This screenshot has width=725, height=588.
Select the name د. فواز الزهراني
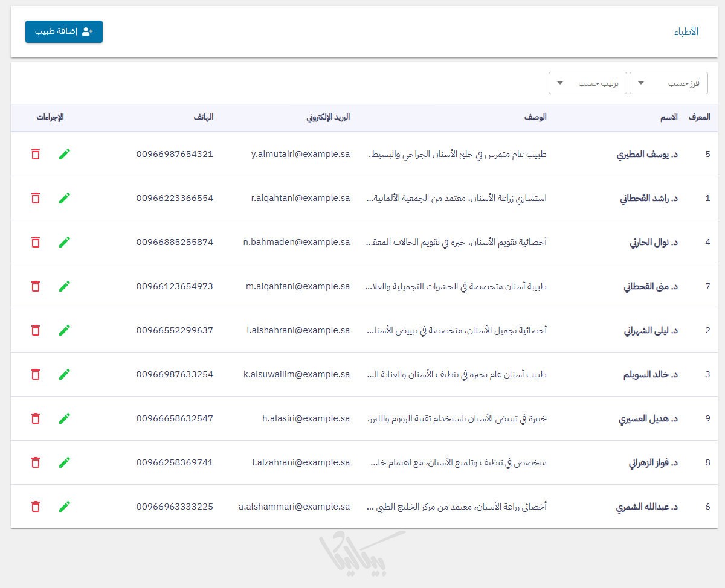pyautogui.click(x=653, y=462)
